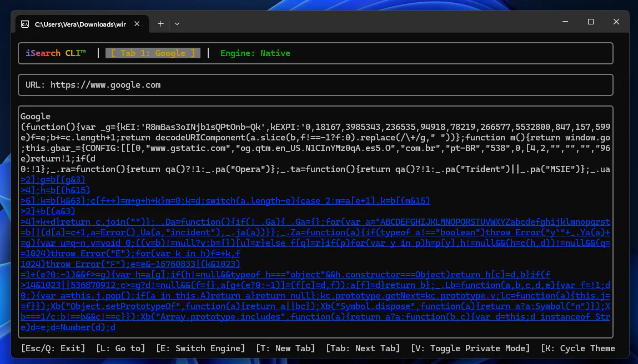The width and height of the screenshot is (638, 364).
Task: Click the iSearch CLI logo text
Action: coord(56,53)
